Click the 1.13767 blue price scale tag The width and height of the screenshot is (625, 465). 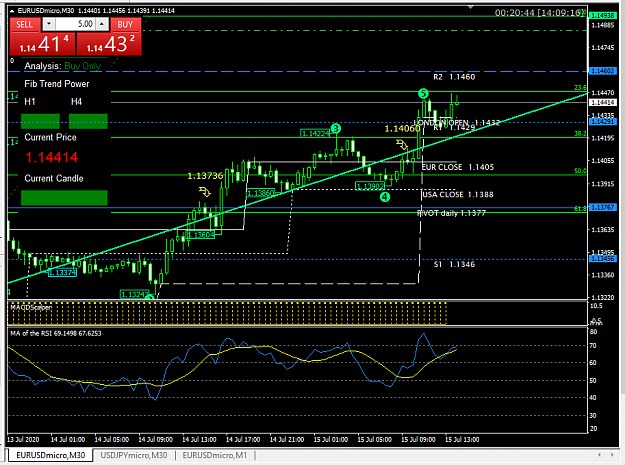coord(602,207)
